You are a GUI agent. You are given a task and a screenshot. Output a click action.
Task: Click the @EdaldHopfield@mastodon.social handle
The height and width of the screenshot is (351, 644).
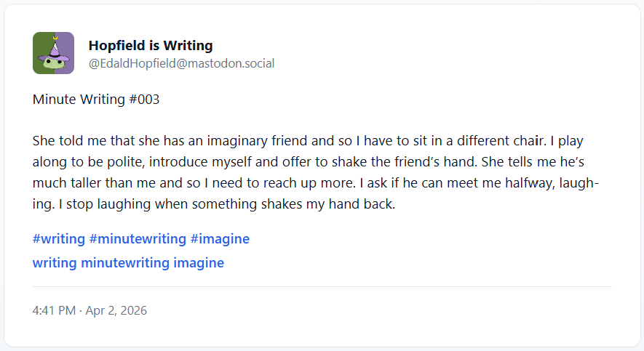(x=181, y=63)
